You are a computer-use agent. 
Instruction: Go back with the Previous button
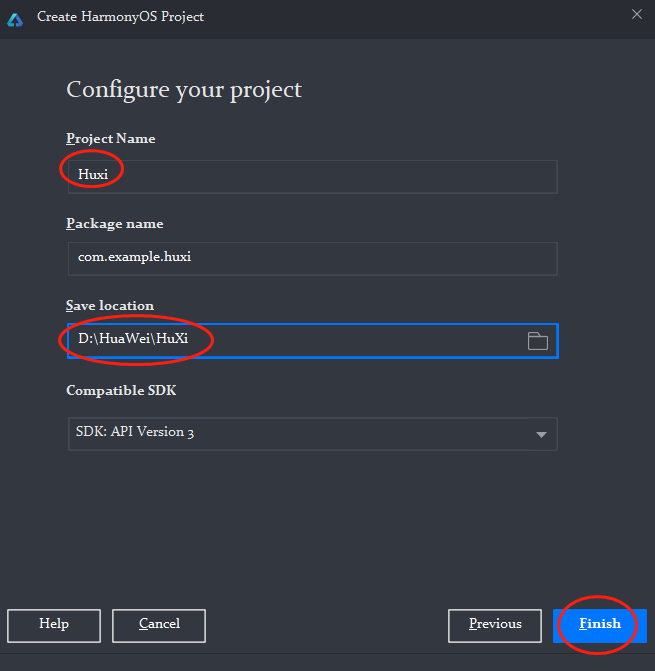point(495,626)
